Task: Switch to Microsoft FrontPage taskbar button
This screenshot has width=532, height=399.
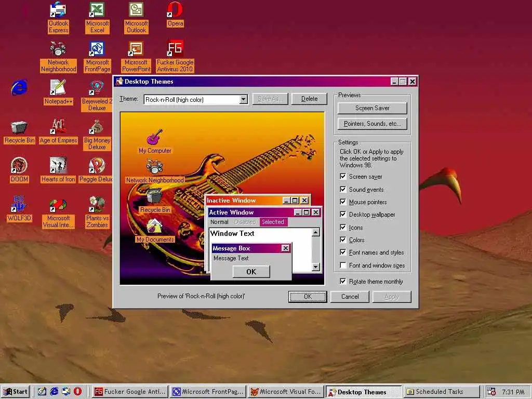Action: coord(208,392)
